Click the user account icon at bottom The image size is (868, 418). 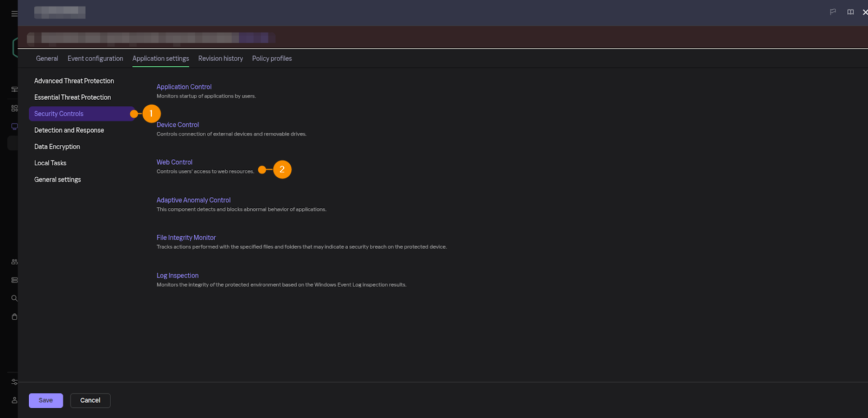coord(15,400)
